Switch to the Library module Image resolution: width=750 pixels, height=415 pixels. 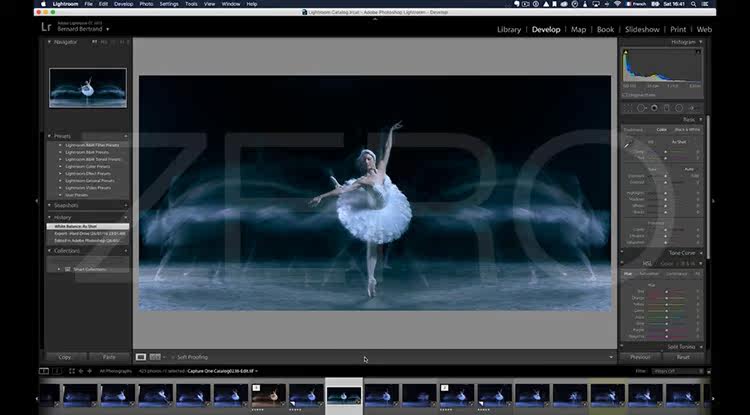click(509, 29)
